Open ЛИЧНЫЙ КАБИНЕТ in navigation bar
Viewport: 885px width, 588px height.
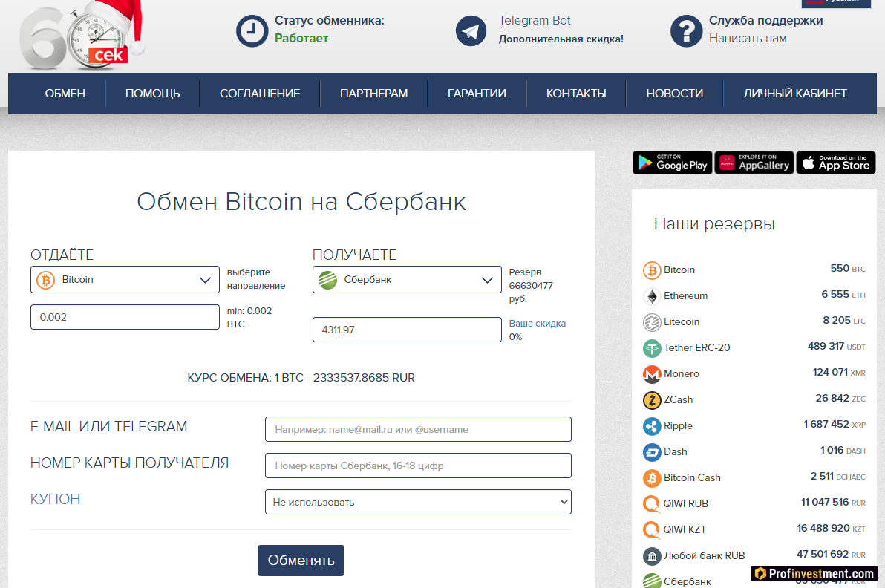(794, 94)
